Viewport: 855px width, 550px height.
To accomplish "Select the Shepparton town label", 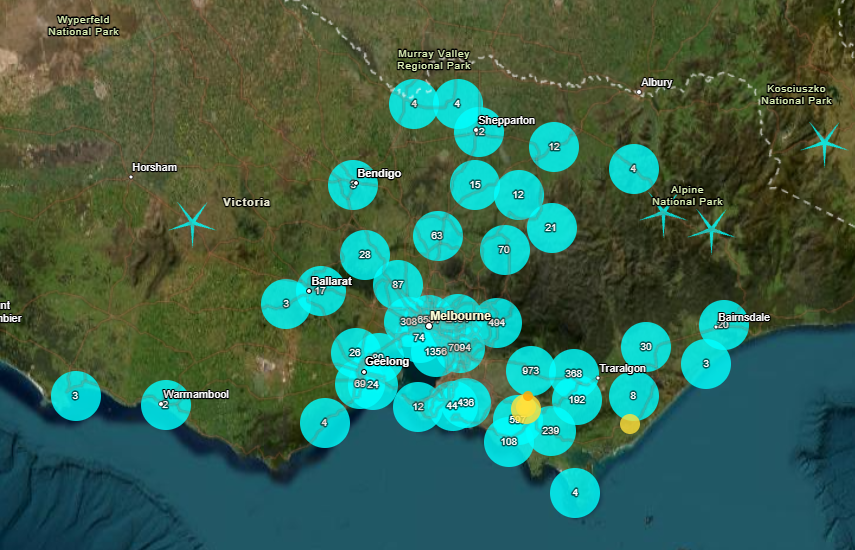I will point(507,120).
